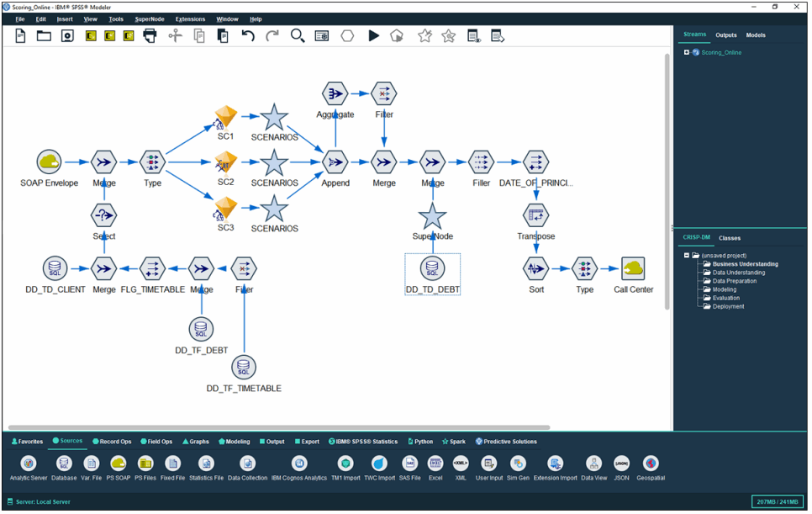
Task: Select the DD_TF_DEBT SQL source node
Action: (201, 329)
